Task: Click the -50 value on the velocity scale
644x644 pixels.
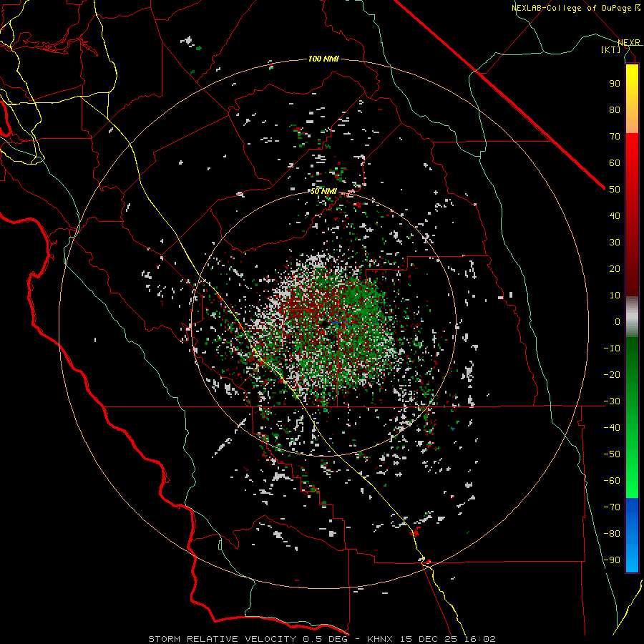Action: pyautogui.click(x=612, y=454)
